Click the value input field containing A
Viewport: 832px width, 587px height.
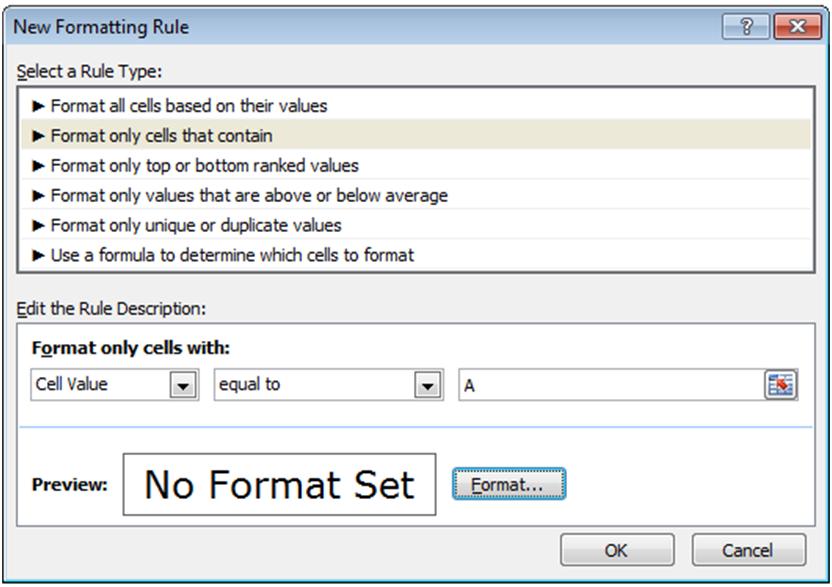[611, 385]
